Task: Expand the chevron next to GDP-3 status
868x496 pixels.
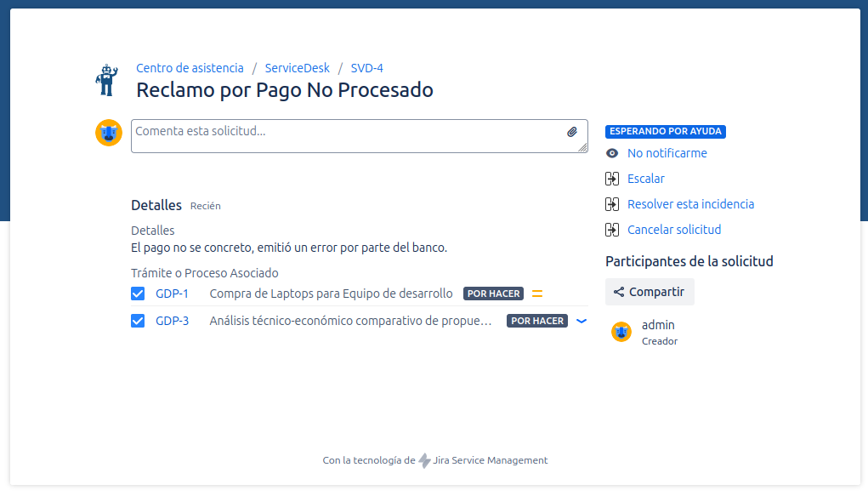Action: pyautogui.click(x=581, y=321)
